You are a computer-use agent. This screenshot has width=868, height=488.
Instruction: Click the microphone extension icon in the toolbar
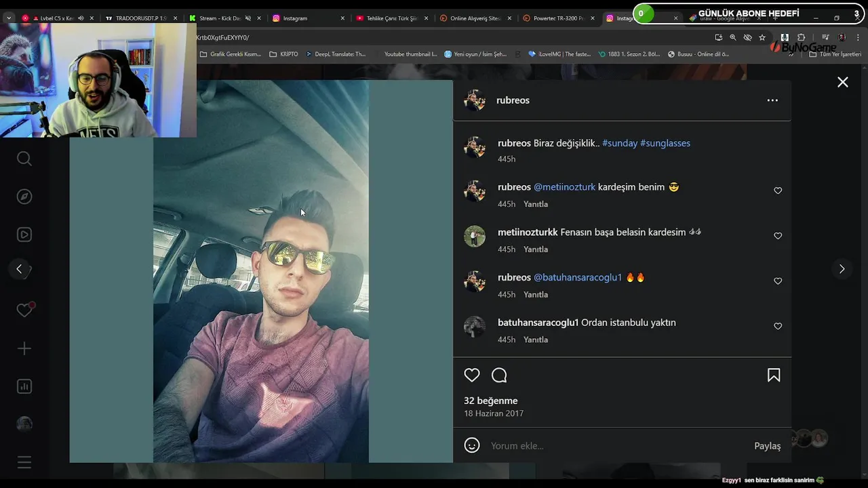(785, 38)
